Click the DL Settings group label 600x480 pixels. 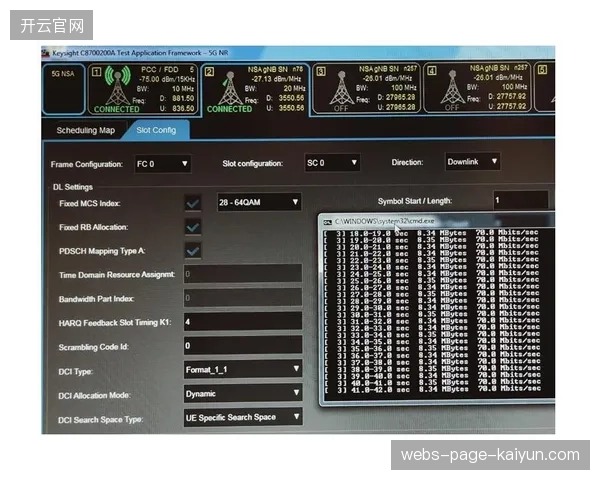pyautogui.click(x=73, y=187)
